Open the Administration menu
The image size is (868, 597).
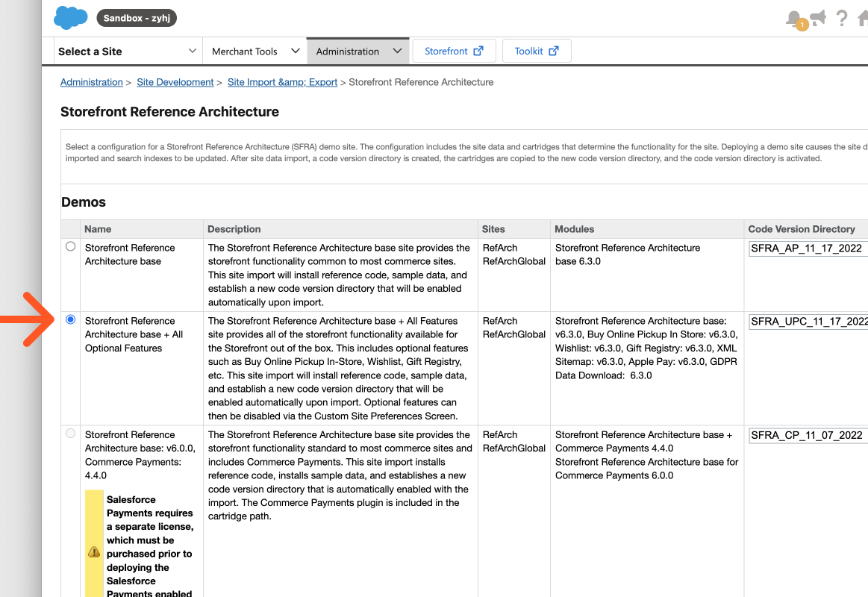[x=358, y=51]
